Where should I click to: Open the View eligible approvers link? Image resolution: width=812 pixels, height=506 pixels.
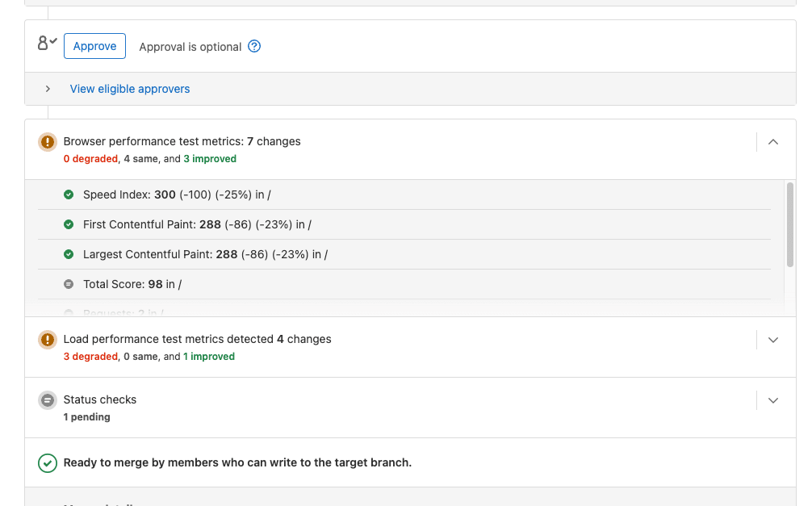coord(129,89)
